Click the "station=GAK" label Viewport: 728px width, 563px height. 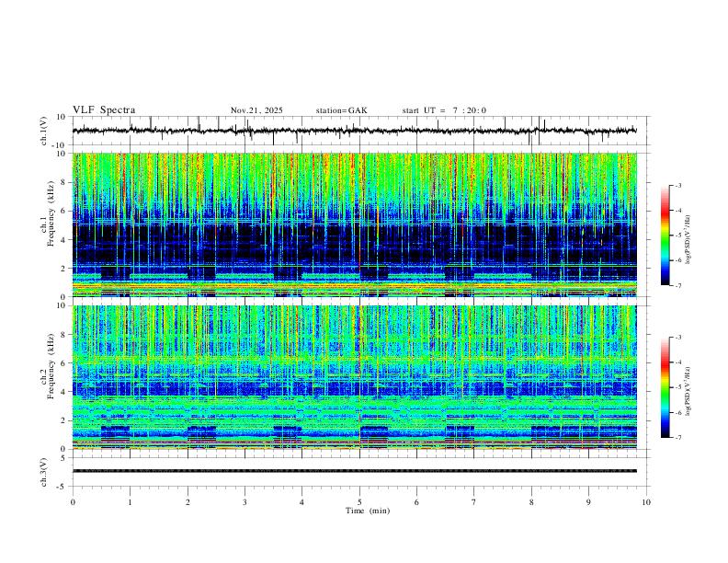(x=341, y=110)
